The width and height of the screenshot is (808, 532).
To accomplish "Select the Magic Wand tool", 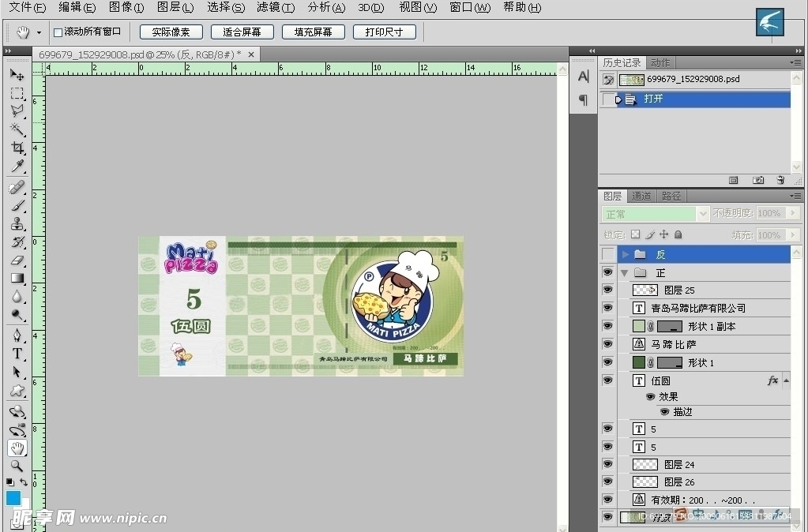I will (17, 129).
